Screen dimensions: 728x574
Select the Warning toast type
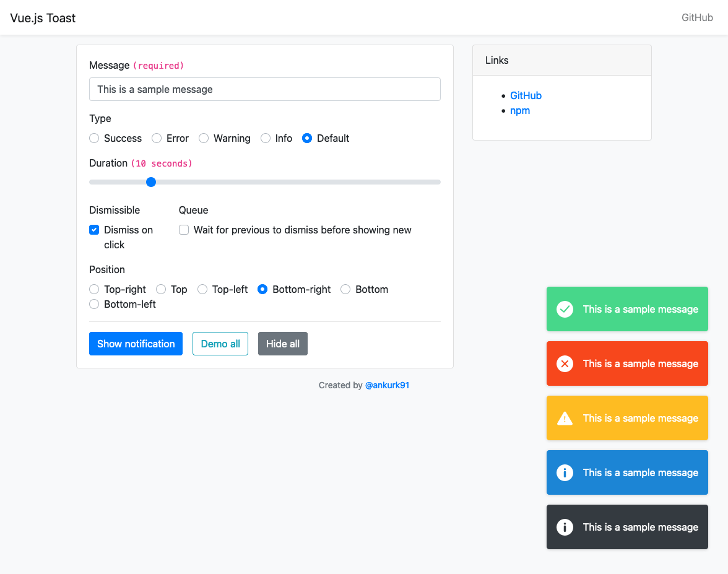[x=204, y=138]
